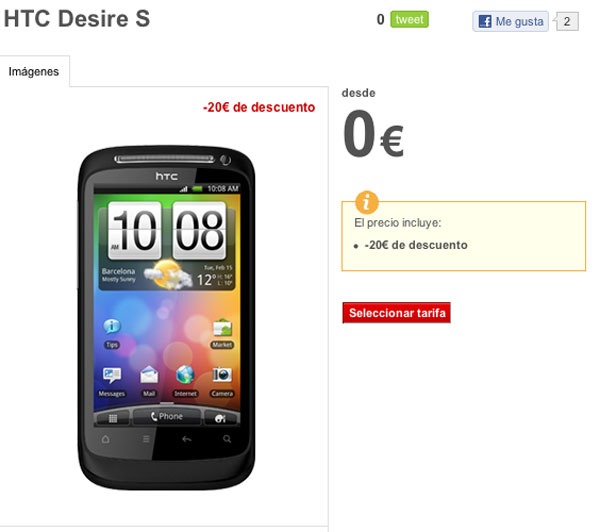
Task: Click the Facebook Me gusta button
Action: (x=510, y=21)
